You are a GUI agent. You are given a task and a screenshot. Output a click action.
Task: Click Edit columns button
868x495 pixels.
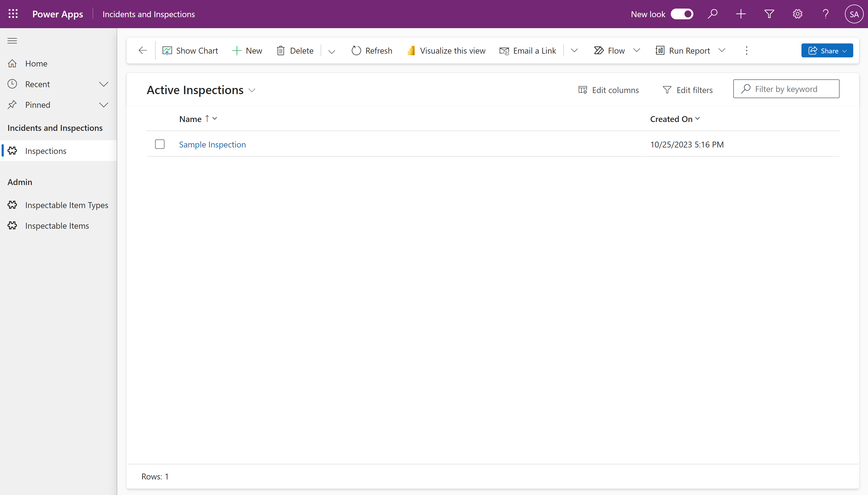(609, 90)
